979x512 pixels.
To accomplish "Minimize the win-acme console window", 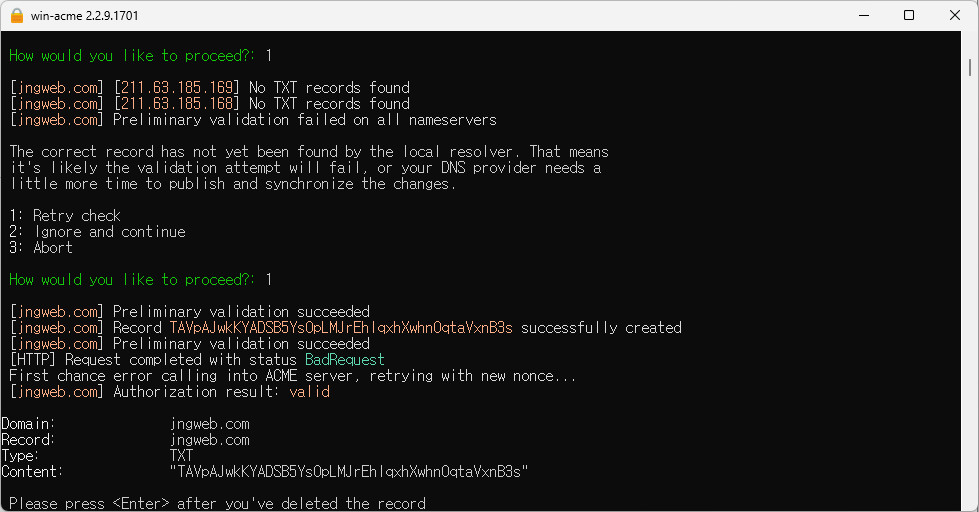I will pos(863,16).
